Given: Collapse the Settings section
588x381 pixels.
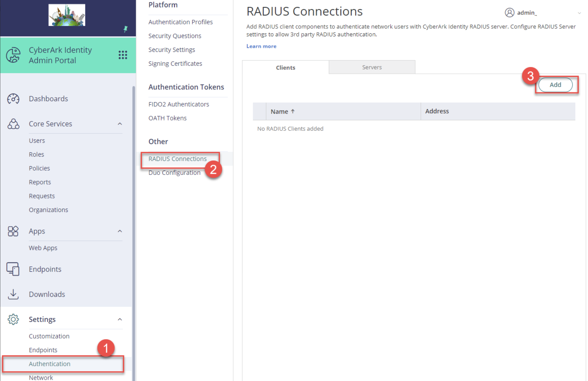Looking at the screenshot, I should point(120,319).
